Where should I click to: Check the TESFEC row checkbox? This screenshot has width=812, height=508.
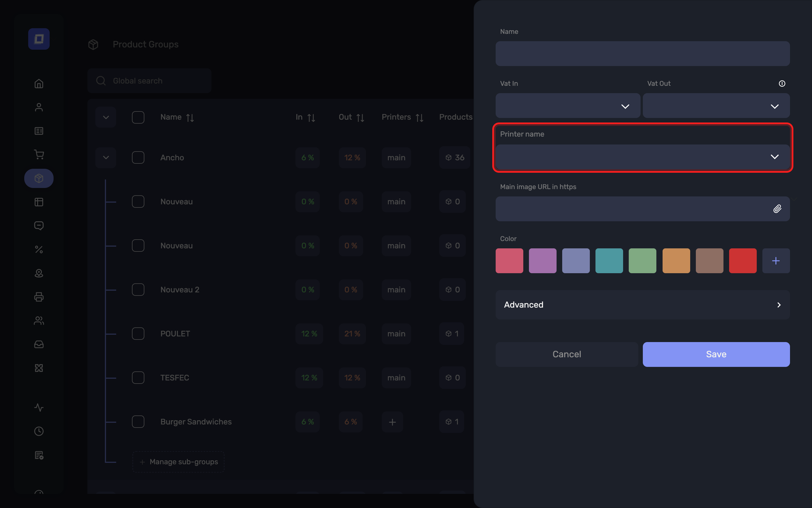click(138, 378)
